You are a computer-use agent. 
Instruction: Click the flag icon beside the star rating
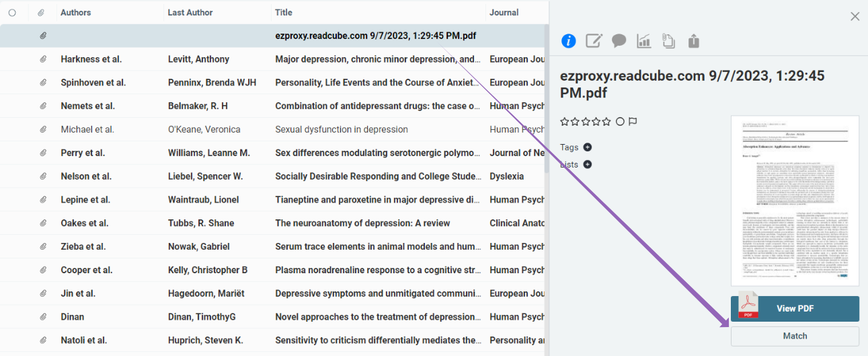tap(633, 122)
